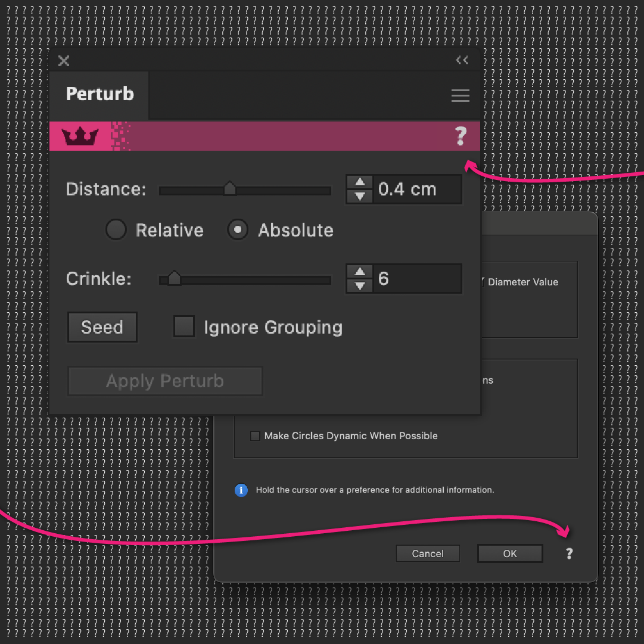The image size is (644, 644).
Task: Open the Perturb panel flyout menu
Action: coord(460,95)
